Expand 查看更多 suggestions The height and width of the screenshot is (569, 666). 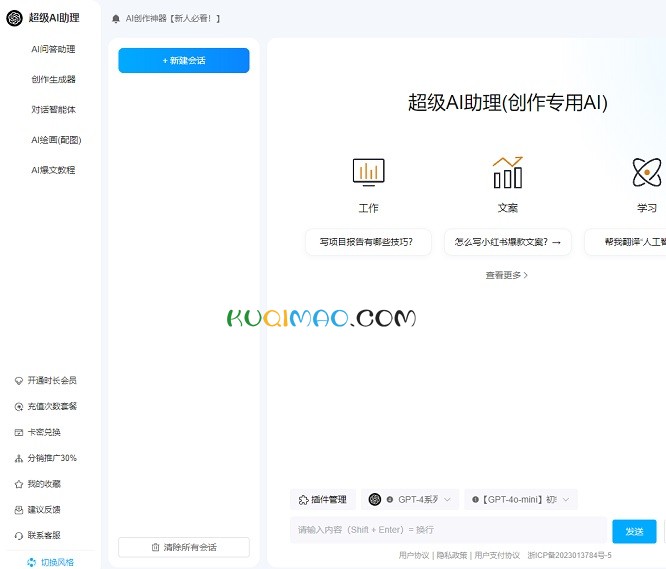tap(506, 276)
